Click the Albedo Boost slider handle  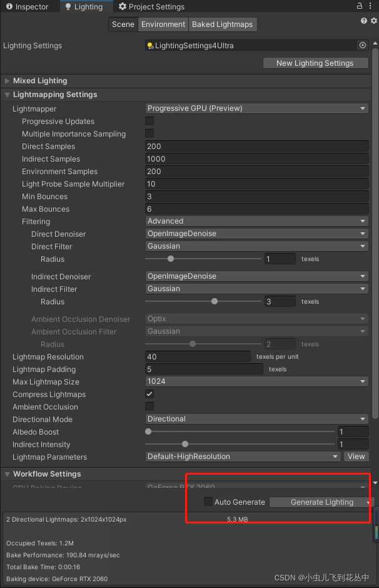[x=148, y=431]
